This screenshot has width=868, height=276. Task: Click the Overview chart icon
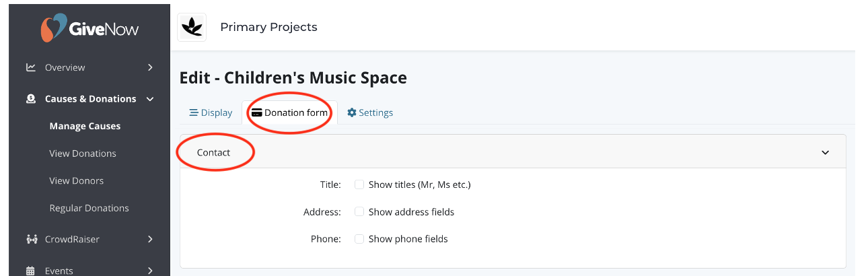pos(31,67)
